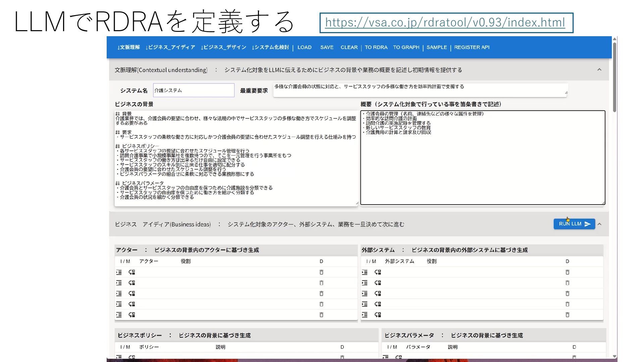Click CLEAR in the top bar
The width and height of the screenshot is (644, 362).
coord(349,47)
